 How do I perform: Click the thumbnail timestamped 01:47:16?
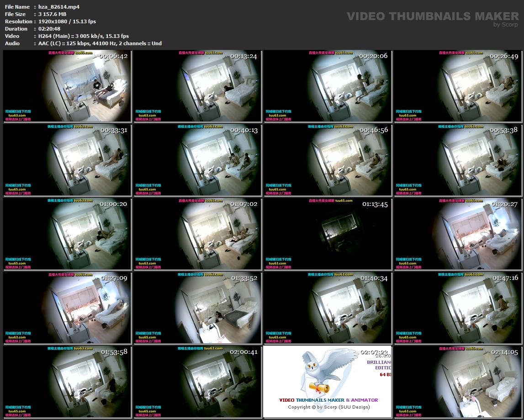pyautogui.click(x=458, y=308)
